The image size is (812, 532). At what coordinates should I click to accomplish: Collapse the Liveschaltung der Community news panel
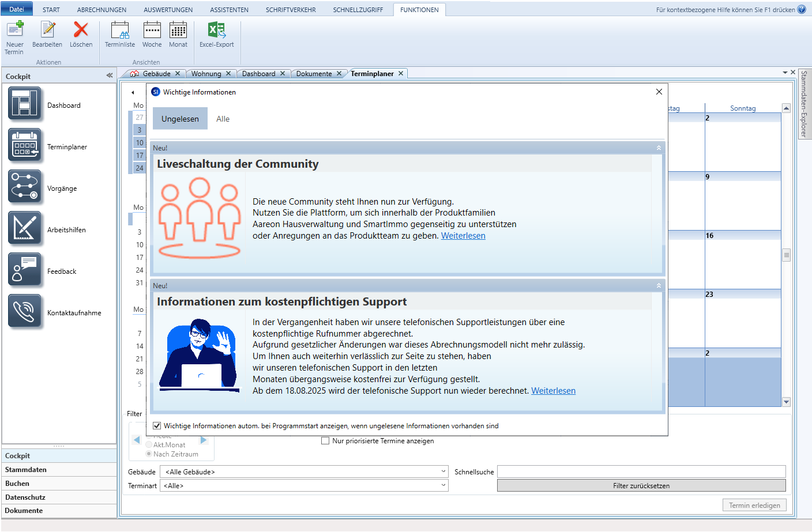[659, 148]
